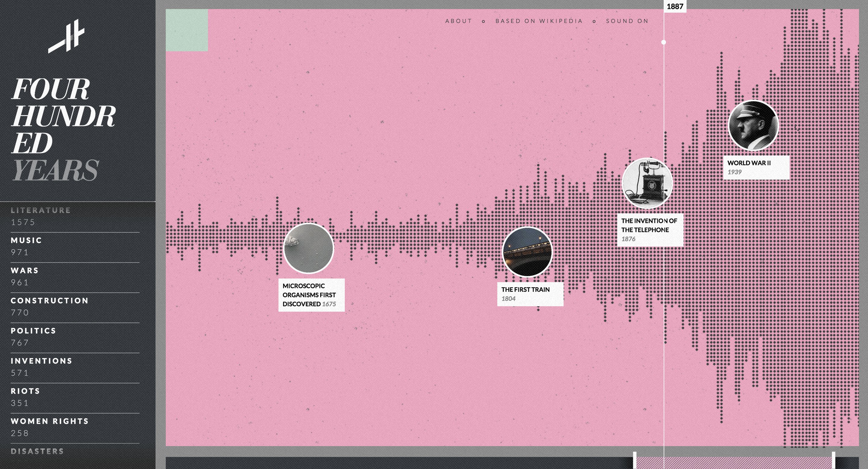
Task: Choose the WOMEN RIGHTS filter
Action: coord(49,421)
